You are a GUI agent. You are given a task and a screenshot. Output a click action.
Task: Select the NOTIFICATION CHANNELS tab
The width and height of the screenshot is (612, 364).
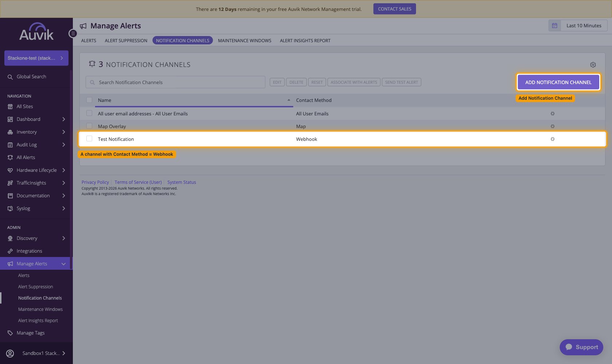tap(183, 41)
